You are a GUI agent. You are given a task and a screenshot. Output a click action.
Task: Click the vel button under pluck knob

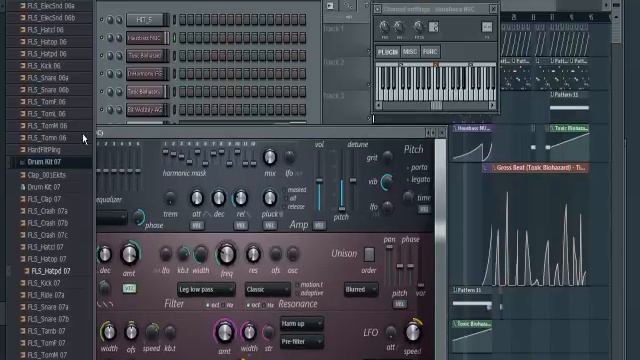click(269, 225)
